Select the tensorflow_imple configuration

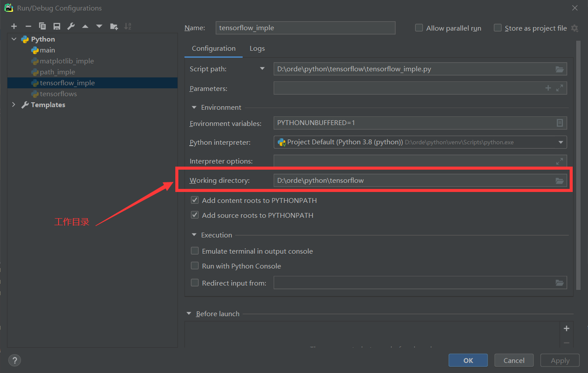tap(92, 83)
